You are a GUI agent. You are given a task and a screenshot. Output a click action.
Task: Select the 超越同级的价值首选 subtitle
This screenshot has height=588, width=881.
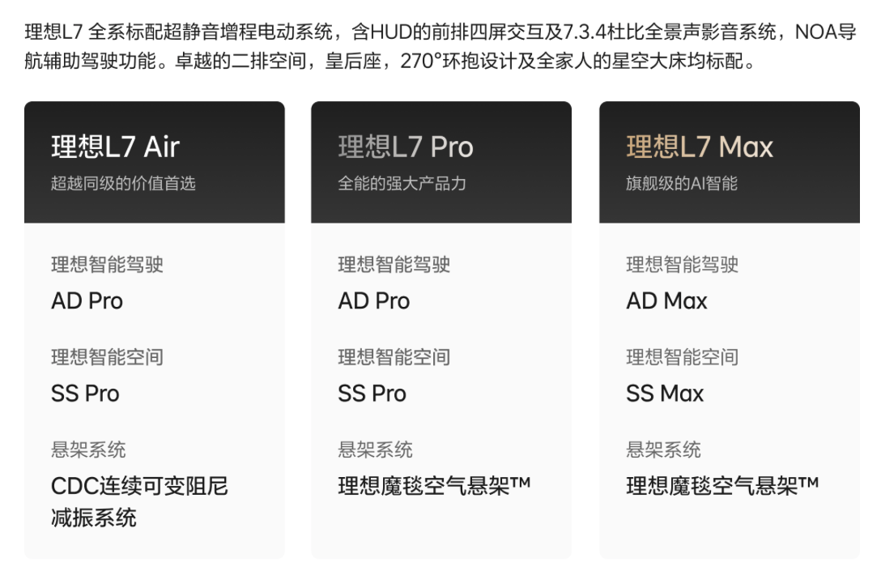pyautogui.click(x=123, y=183)
